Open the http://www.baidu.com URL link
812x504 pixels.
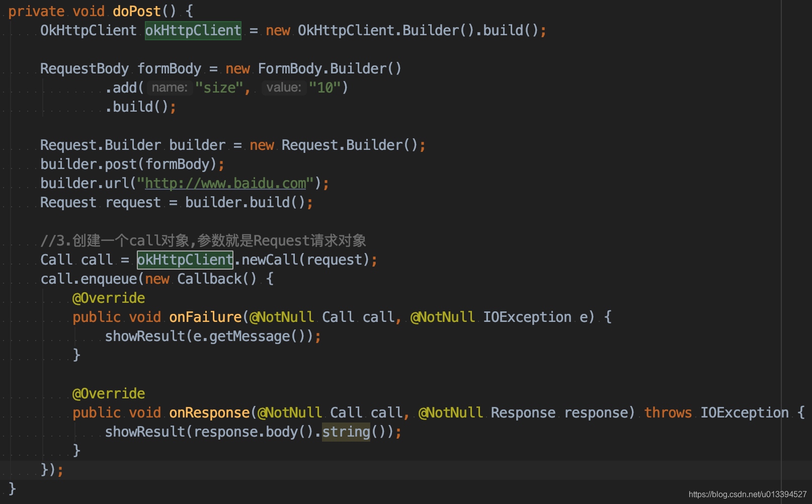click(x=225, y=183)
